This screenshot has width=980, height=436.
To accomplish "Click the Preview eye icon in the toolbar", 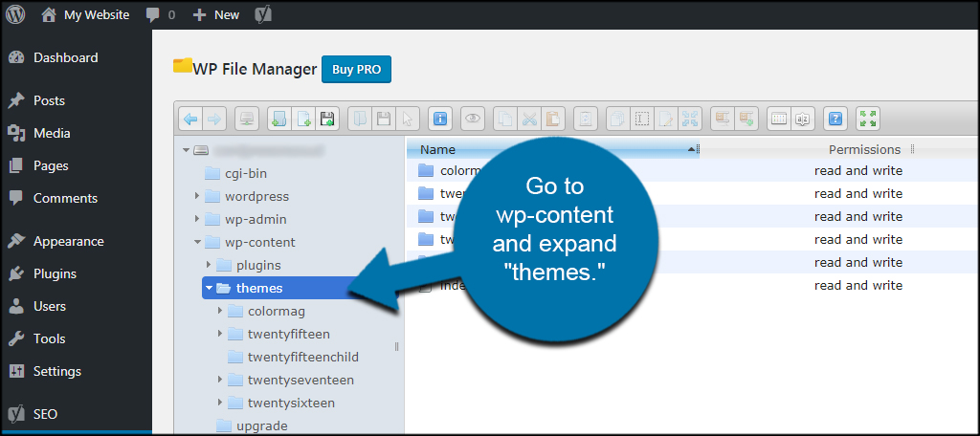I will [x=473, y=118].
